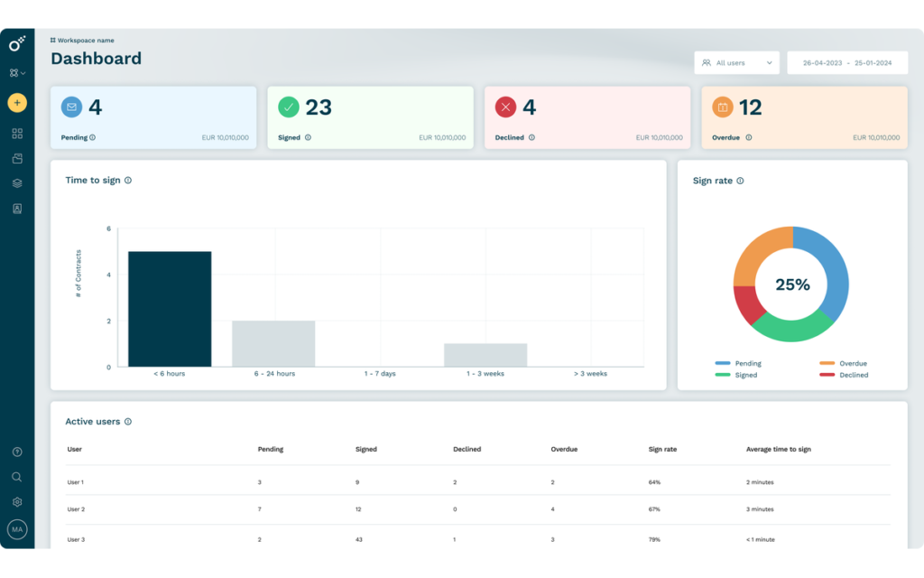Toggle the Signed legend entry
Viewport: 924px width, 578px height.
(x=736, y=375)
